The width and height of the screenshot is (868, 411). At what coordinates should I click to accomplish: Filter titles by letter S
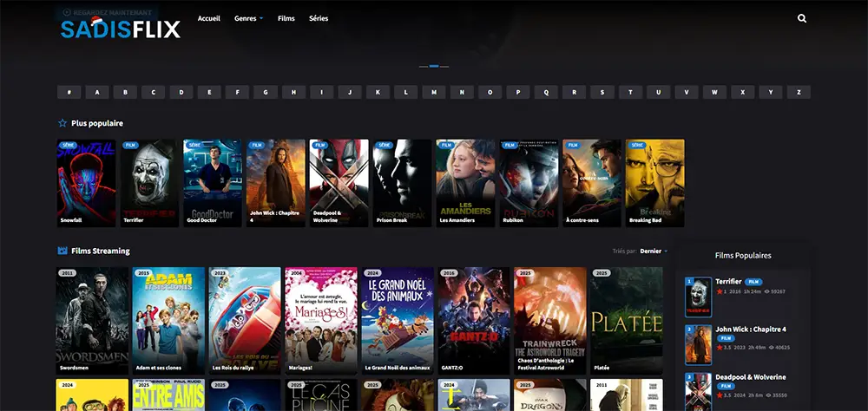(x=602, y=93)
